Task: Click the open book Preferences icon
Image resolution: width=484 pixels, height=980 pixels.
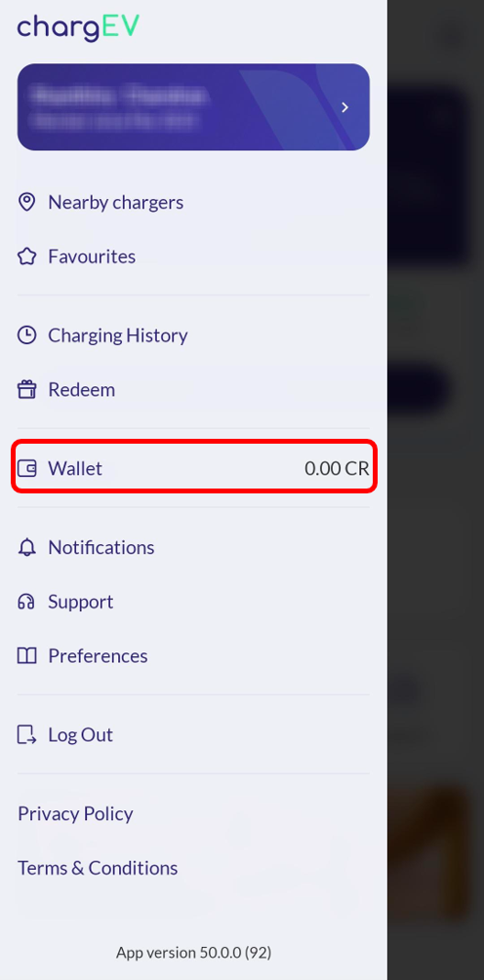Action: coord(26,656)
